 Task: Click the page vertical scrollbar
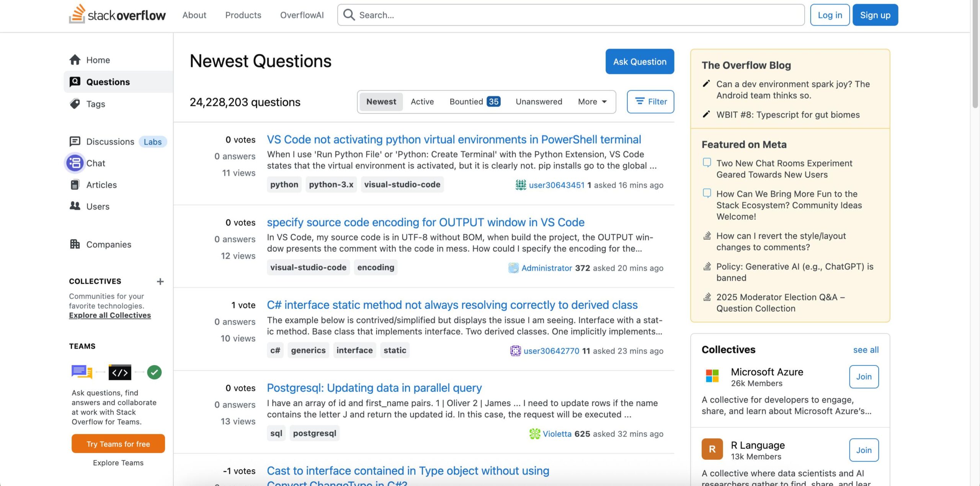click(x=975, y=54)
